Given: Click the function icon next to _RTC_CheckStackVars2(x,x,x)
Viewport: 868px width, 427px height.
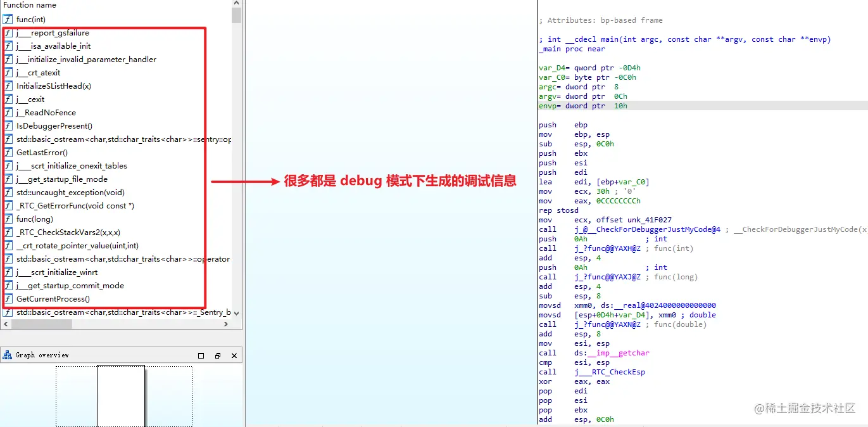Looking at the screenshot, I should point(8,232).
